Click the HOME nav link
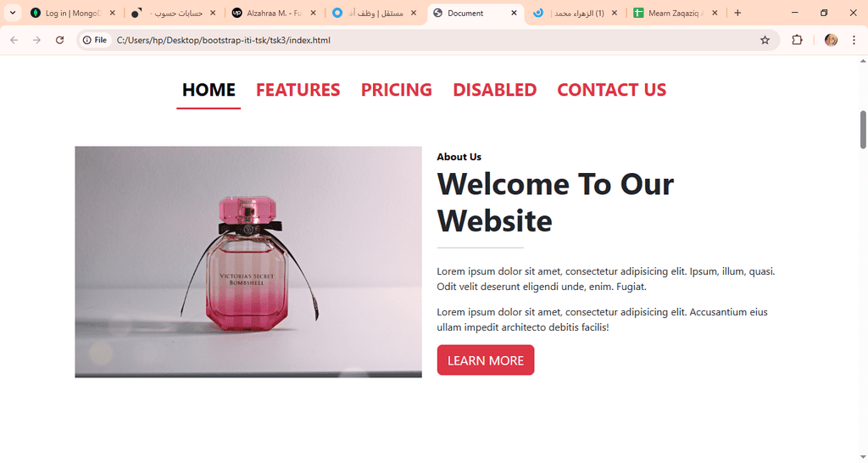Image resolution: width=868 pixels, height=463 pixels. (x=209, y=90)
